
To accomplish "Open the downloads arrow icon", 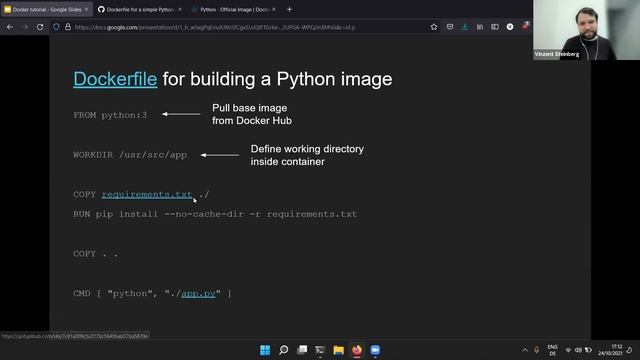I will (x=465, y=27).
